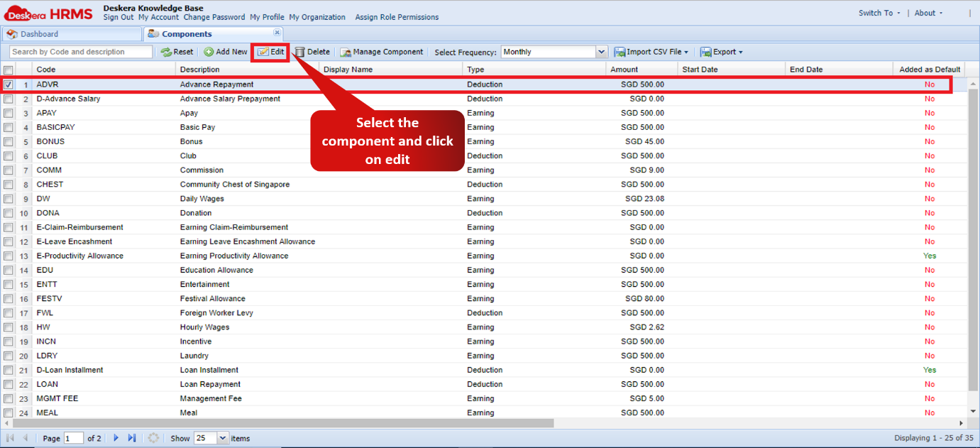Viewport: 980px width, 448px height.
Task: Click the Reset toolbar button
Action: tap(177, 52)
